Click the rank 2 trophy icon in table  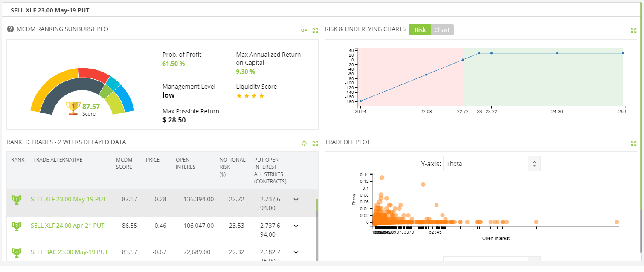(x=17, y=226)
